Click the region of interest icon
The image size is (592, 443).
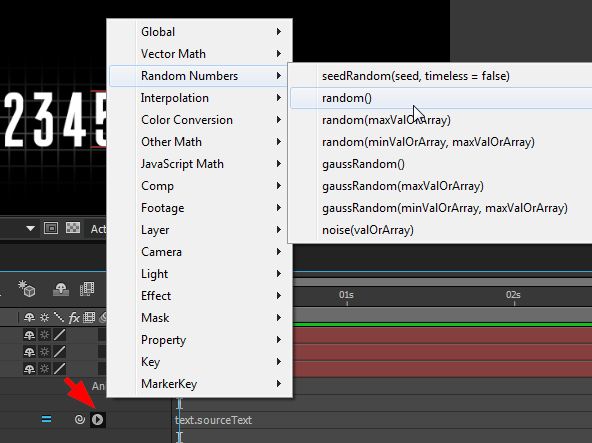pos(51,228)
